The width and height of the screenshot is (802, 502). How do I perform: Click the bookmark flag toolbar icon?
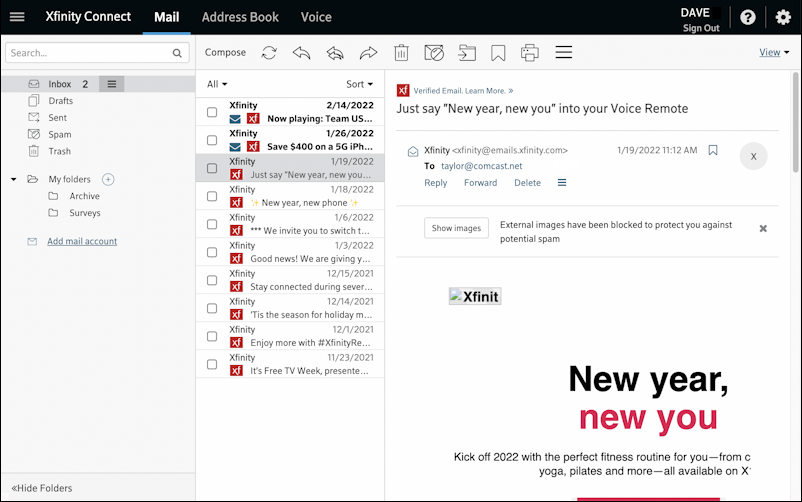point(498,53)
